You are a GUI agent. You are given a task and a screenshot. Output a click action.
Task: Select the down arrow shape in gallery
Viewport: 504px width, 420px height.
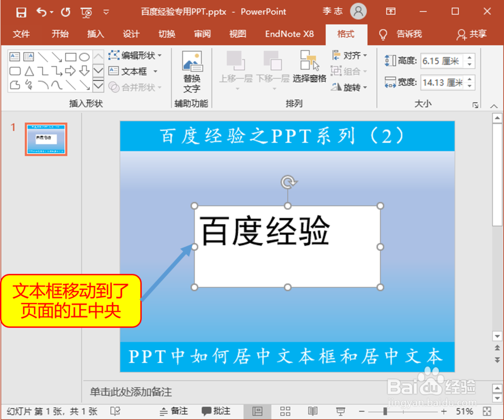coord(84,71)
